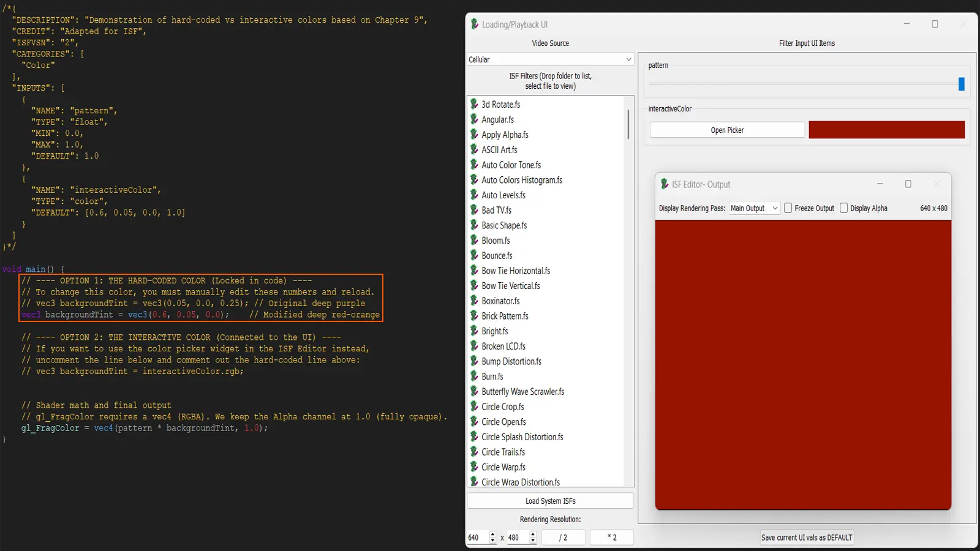Decrease rendering width with the down stepper
Image resolution: width=980 pixels, height=551 pixels.
click(x=492, y=541)
